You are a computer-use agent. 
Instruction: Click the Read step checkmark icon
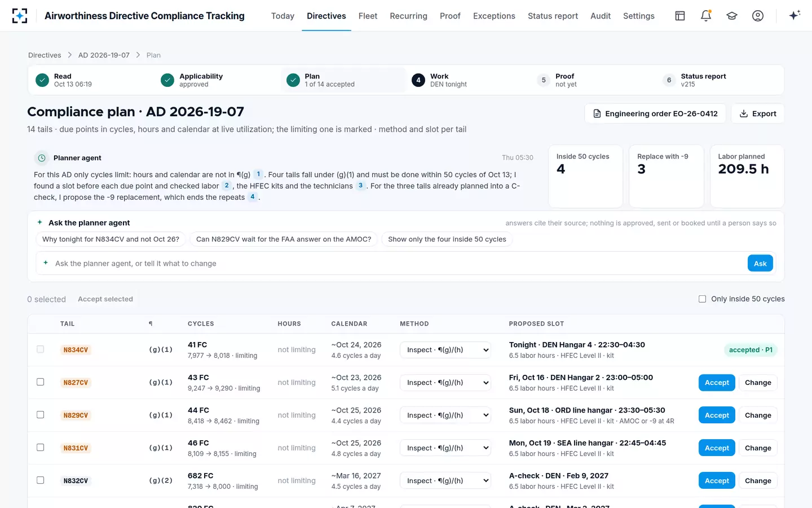pos(42,80)
